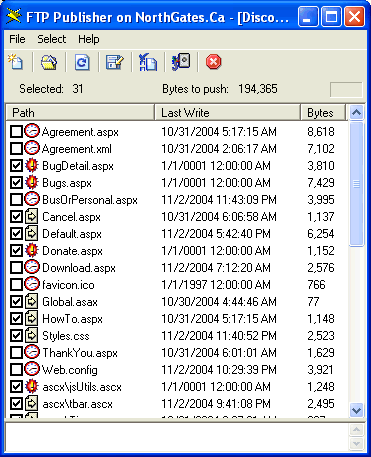Click the date 11/2/2004 10:29:39 PM

tap(219, 370)
